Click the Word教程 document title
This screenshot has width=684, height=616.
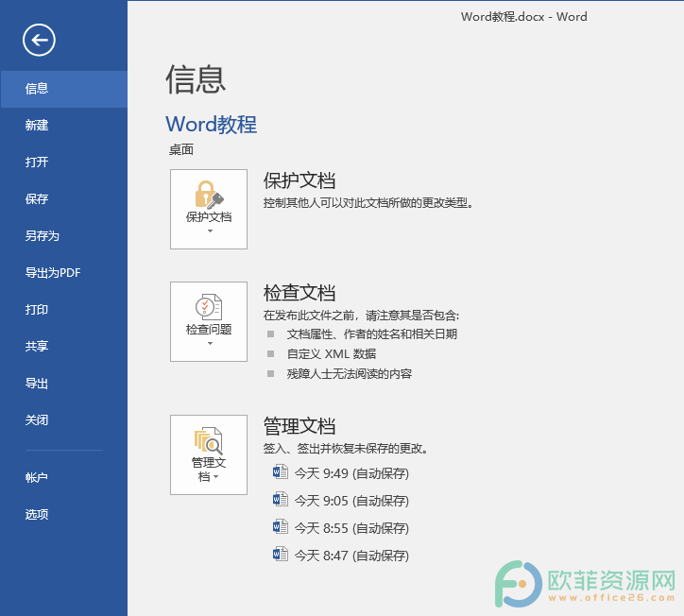coord(211,125)
